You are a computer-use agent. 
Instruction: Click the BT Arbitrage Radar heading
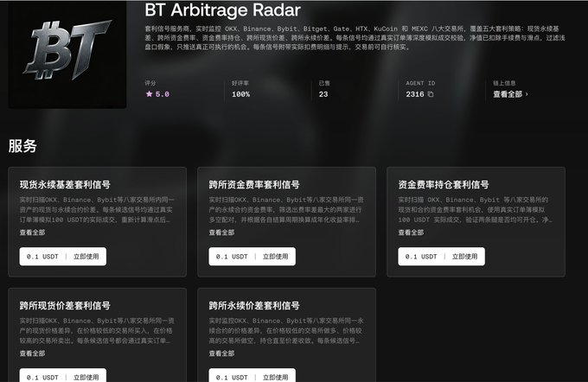pos(223,10)
